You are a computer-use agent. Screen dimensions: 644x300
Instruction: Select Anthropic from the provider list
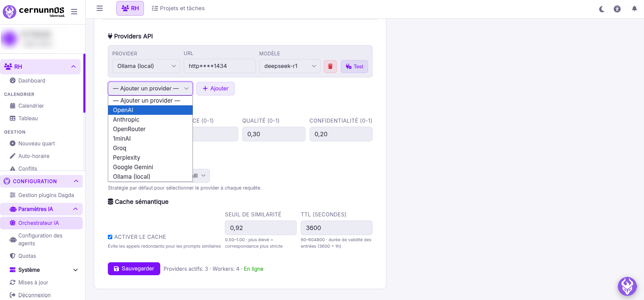coord(150,120)
